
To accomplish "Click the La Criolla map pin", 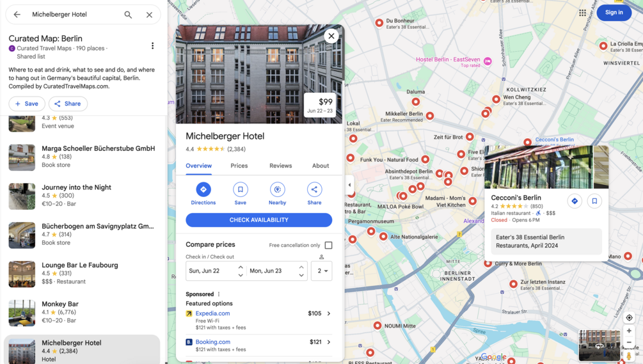I will pos(603,46).
